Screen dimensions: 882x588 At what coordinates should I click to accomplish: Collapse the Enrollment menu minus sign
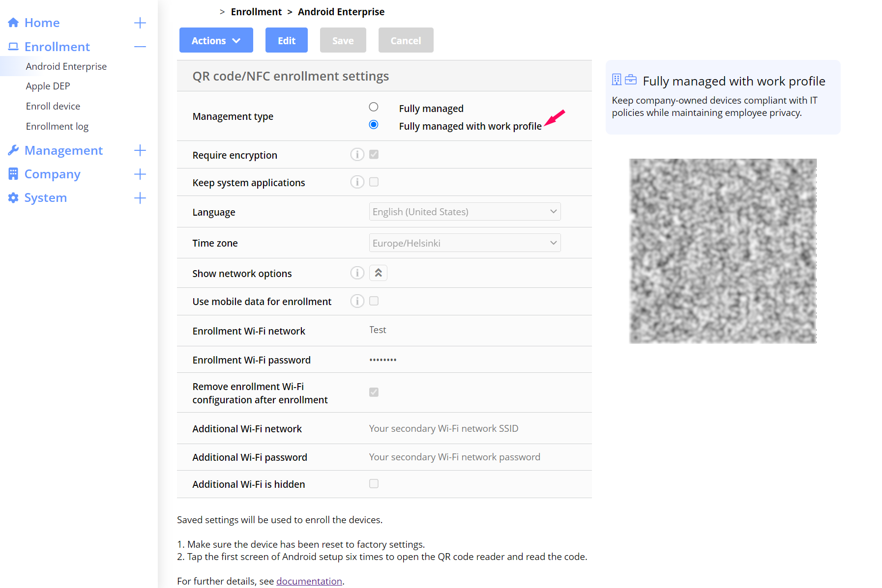(x=140, y=47)
